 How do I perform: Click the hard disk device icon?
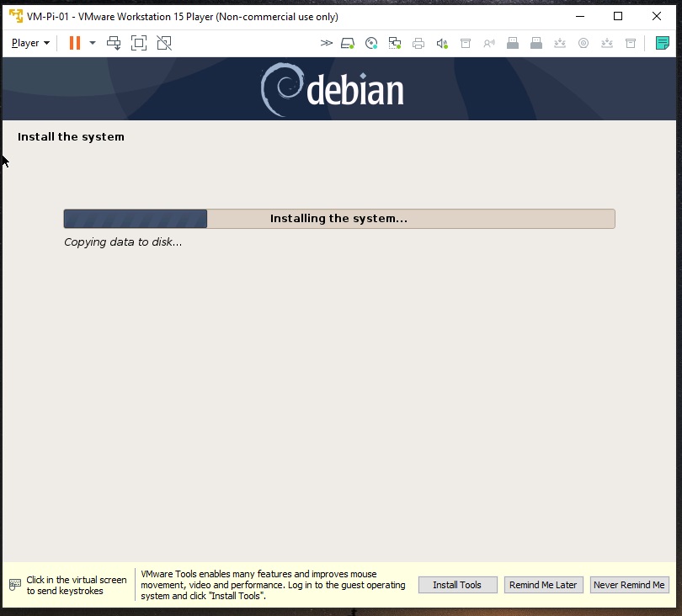[348, 43]
